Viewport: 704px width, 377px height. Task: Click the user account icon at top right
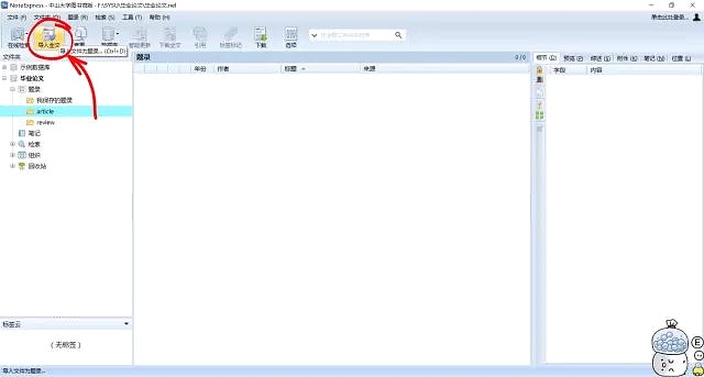point(696,17)
